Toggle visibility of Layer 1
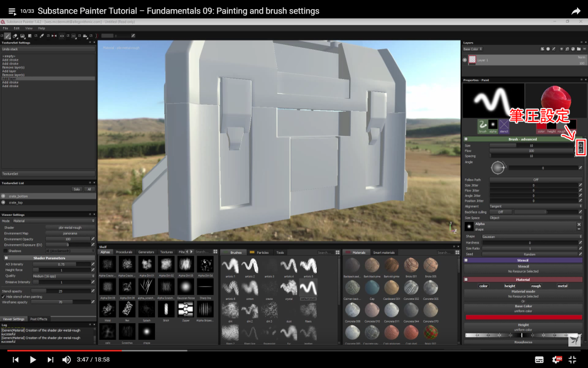 coord(465,59)
